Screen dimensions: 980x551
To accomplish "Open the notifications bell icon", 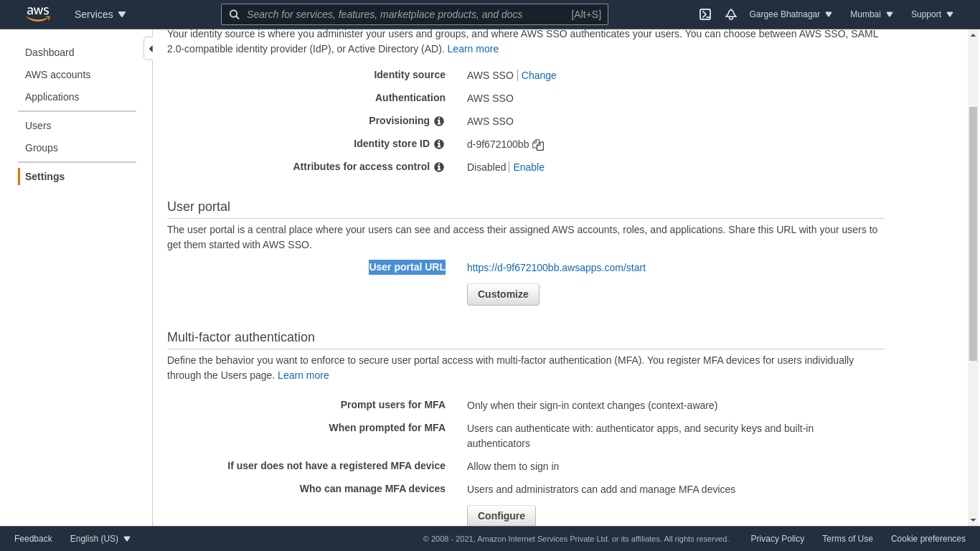I will [x=731, y=14].
